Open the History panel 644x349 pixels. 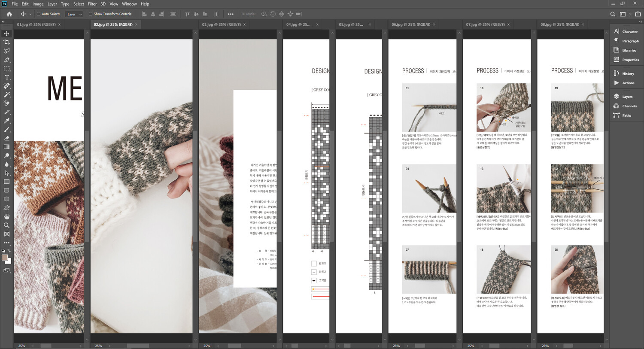point(628,73)
